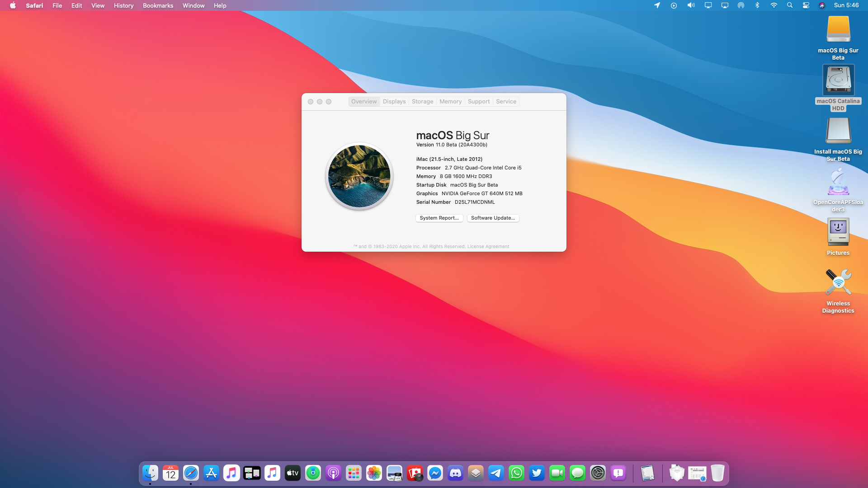Open the Photos app in dock
The width and height of the screenshot is (868, 488).
coord(374,473)
